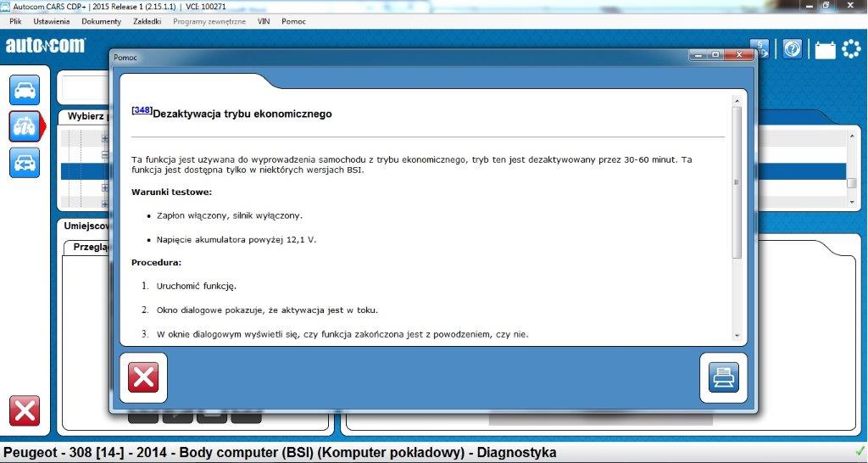
Task: Maximize the Pomoc dialog window
Action: point(715,55)
